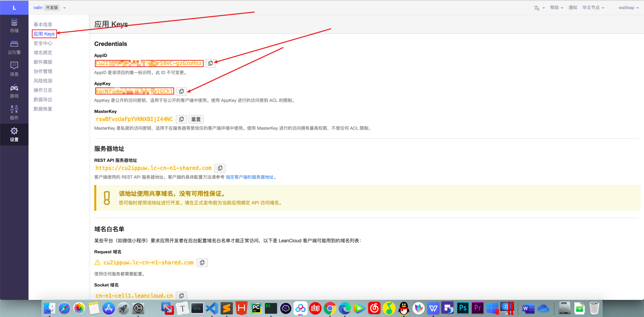644x317 pixels.
Task: Expand the 华北节点 region dropdown
Action: [x=593, y=8]
